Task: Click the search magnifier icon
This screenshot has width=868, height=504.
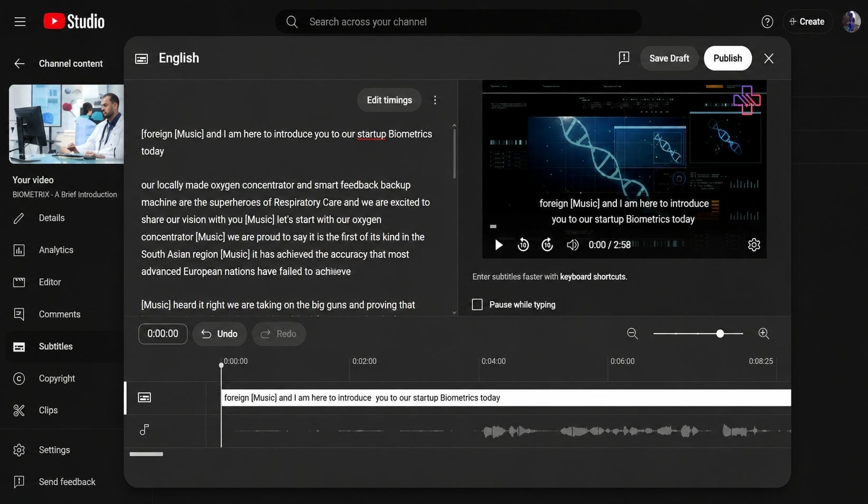Action: tap(292, 22)
